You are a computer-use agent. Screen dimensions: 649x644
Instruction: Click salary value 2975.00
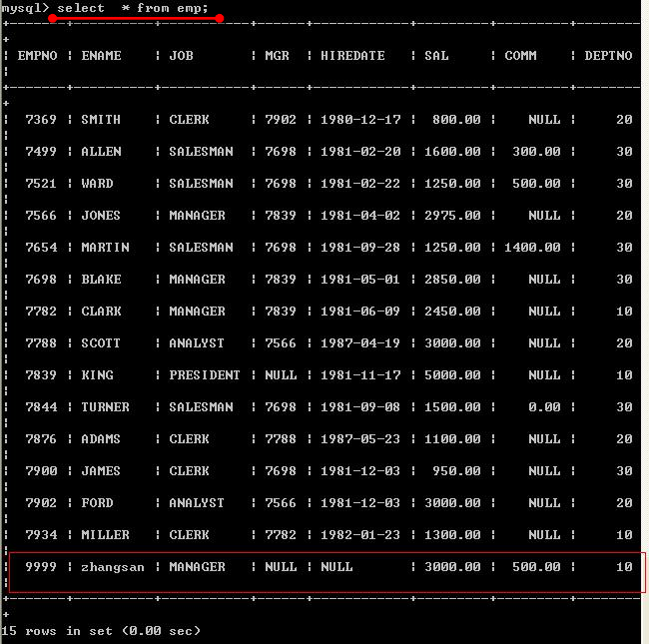coord(453,216)
